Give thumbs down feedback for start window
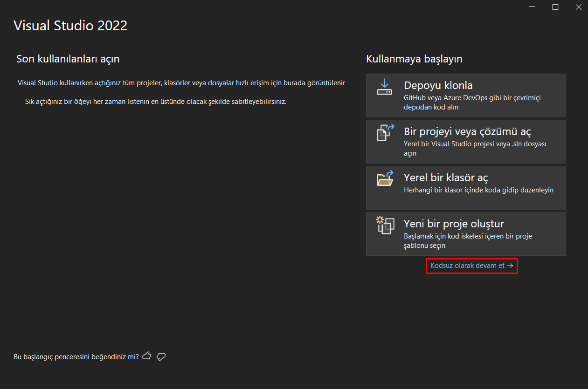588x389 pixels. pyautogui.click(x=161, y=356)
